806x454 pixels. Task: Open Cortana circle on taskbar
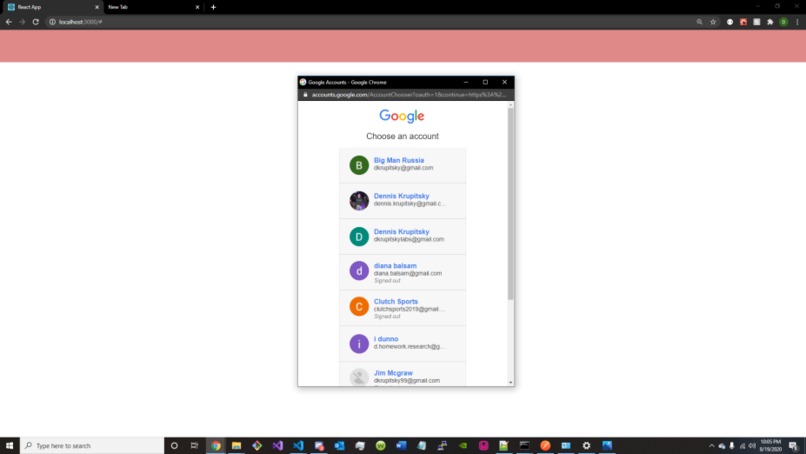click(x=174, y=445)
